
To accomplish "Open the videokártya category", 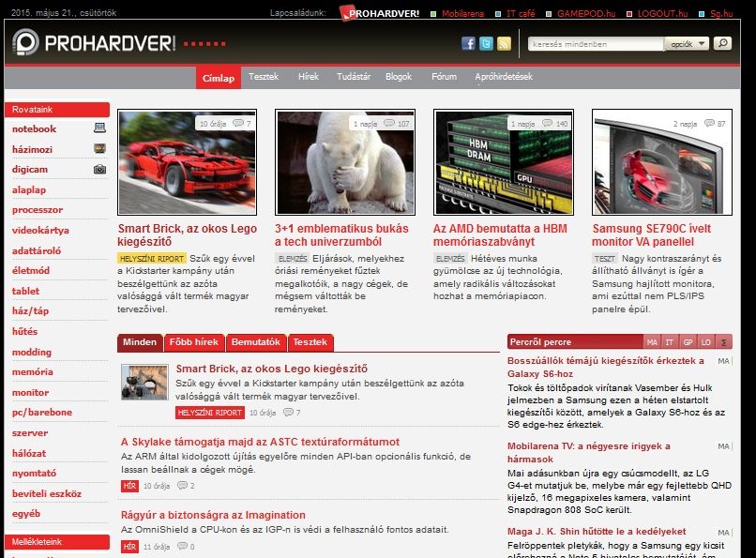I will (x=40, y=230).
